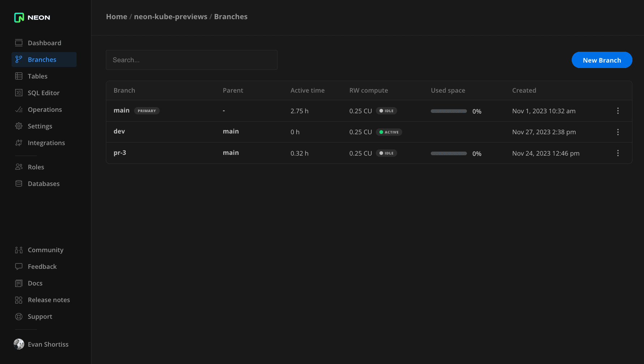Click main branch used space bar
This screenshot has width=644, height=364.
tap(448, 111)
